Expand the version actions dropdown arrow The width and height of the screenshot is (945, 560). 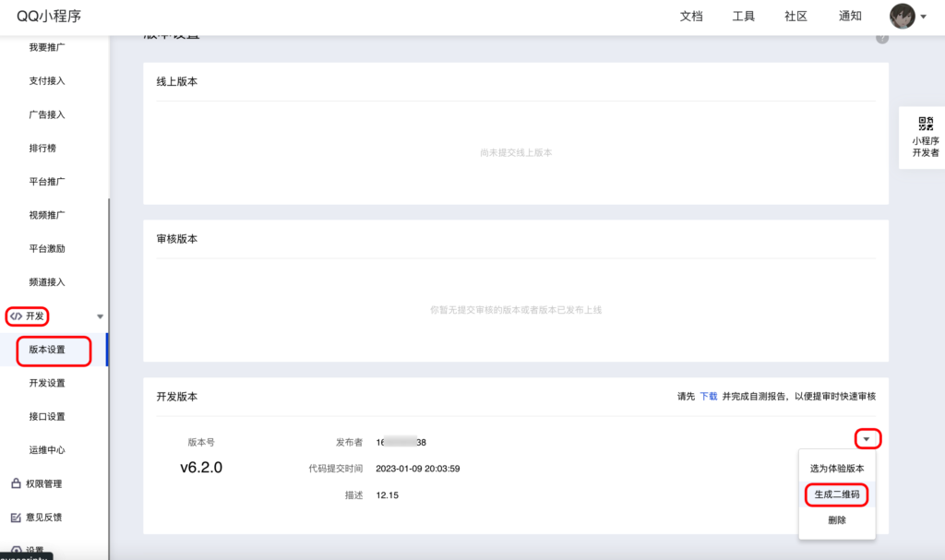click(x=866, y=438)
